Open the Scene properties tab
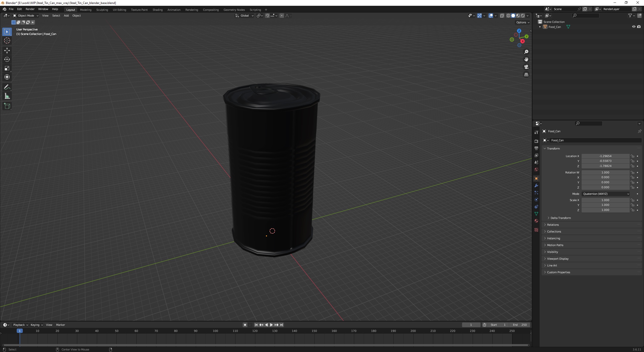 536,162
